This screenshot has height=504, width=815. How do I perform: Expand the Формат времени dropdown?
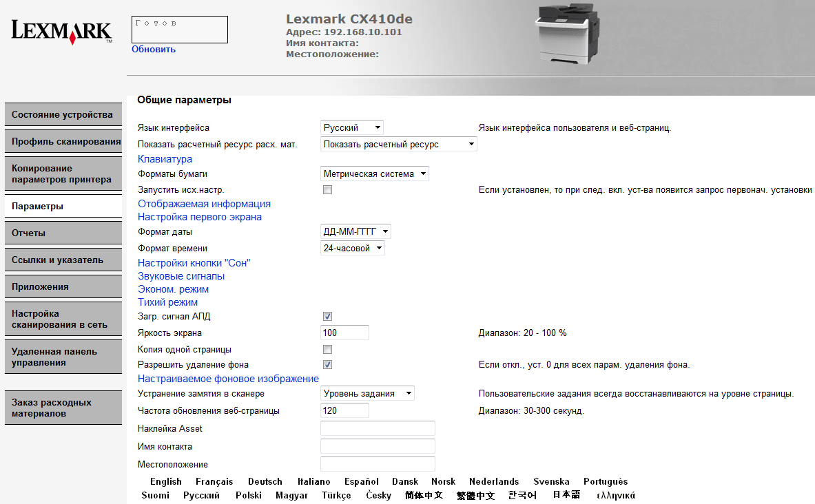[x=353, y=248]
